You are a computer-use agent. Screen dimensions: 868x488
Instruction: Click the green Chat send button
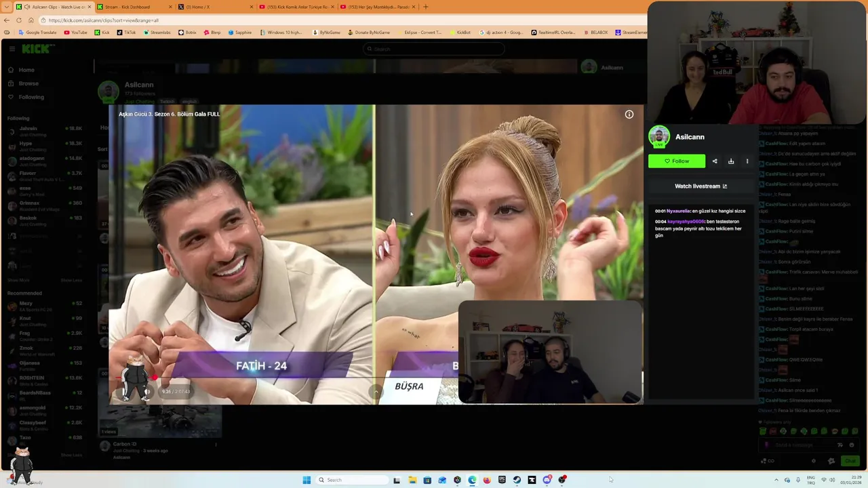click(850, 461)
